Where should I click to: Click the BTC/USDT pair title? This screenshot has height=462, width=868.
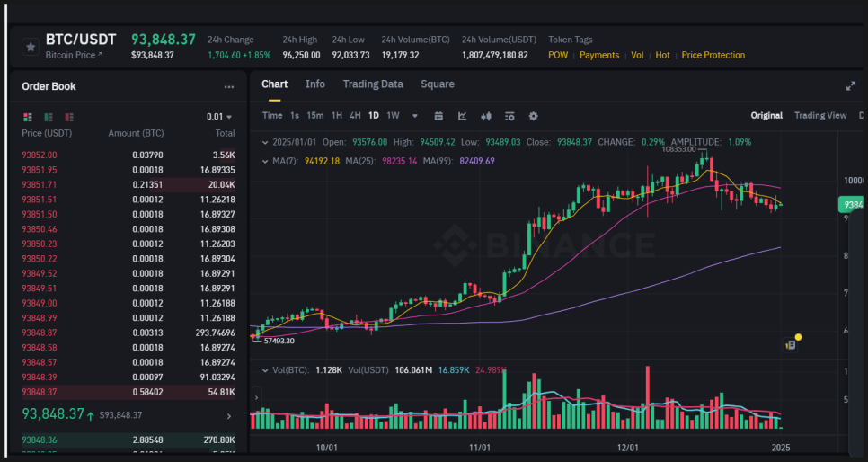(81, 40)
